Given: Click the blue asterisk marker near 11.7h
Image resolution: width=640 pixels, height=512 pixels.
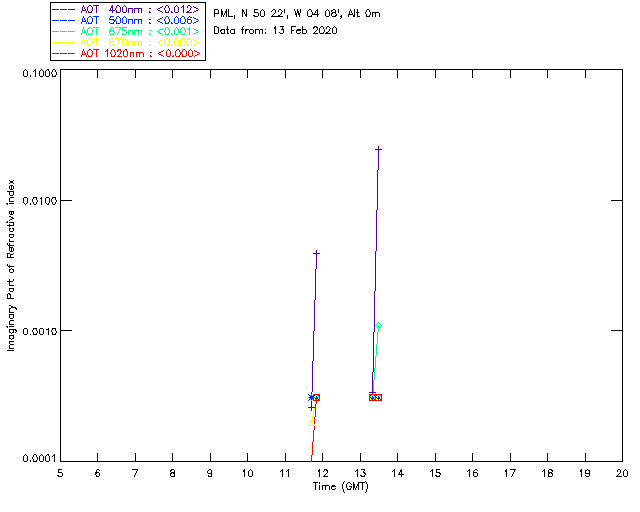Looking at the screenshot, I should [311, 397].
